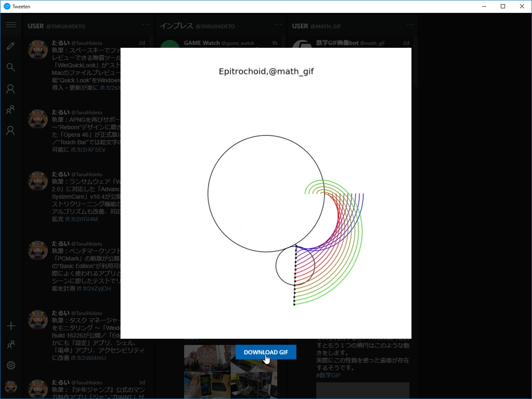This screenshot has width=532, height=399.
Task: Open the GAME Watch profile name
Action: [x=202, y=43]
